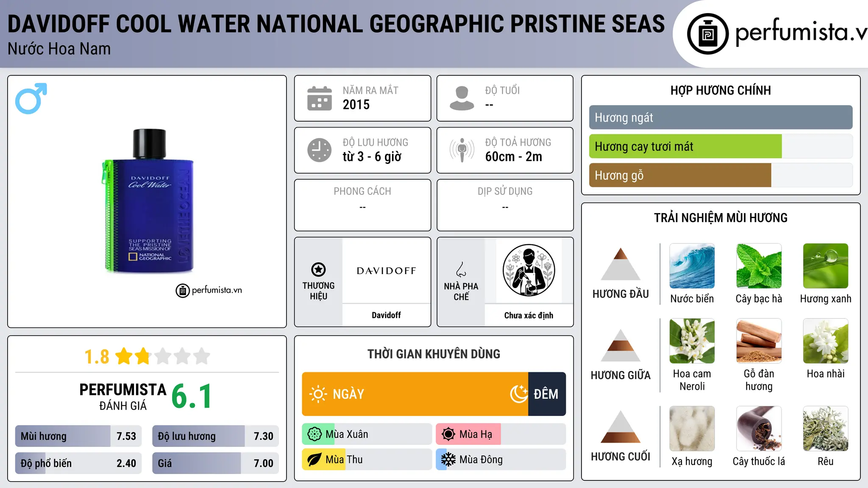Open the Gỗ đàn hương note image
This screenshot has width=868, height=488.
point(759,341)
